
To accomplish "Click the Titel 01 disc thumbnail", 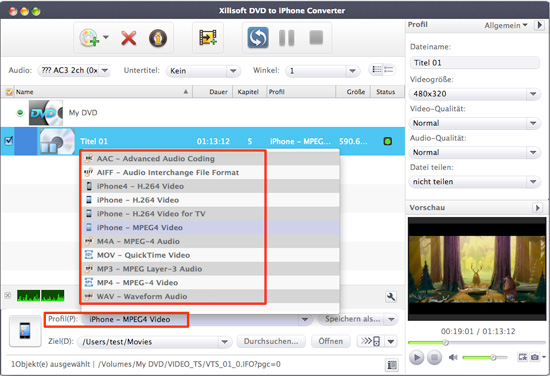I will coord(57,141).
